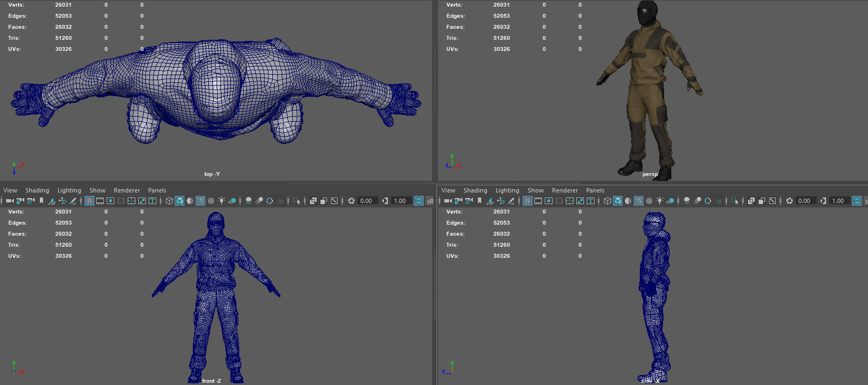The image size is (868, 385).
Task: Toggle Resolution Gate in side panel toolbar
Action: (x=549, y=201)
